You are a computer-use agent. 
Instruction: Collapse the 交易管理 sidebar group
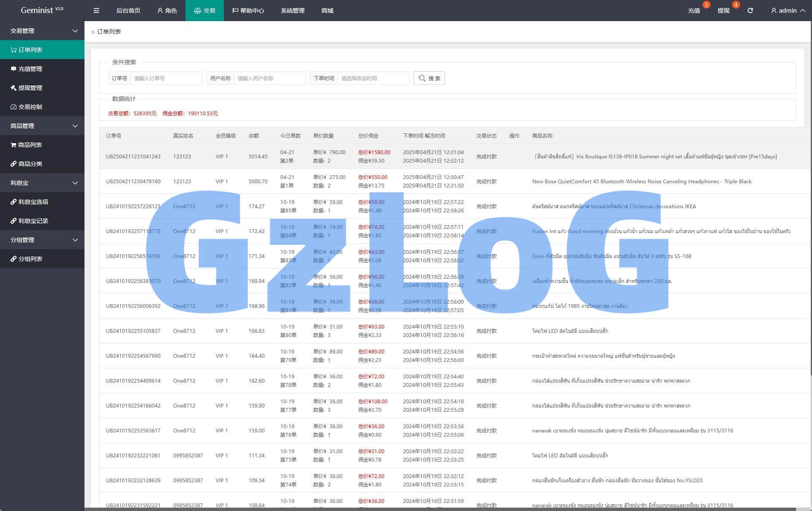click(42, 31)
